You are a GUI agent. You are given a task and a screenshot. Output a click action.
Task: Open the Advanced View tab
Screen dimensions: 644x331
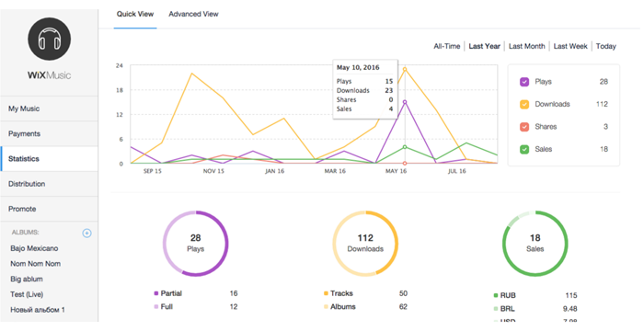pyautogui.click(x=193, y=14)
